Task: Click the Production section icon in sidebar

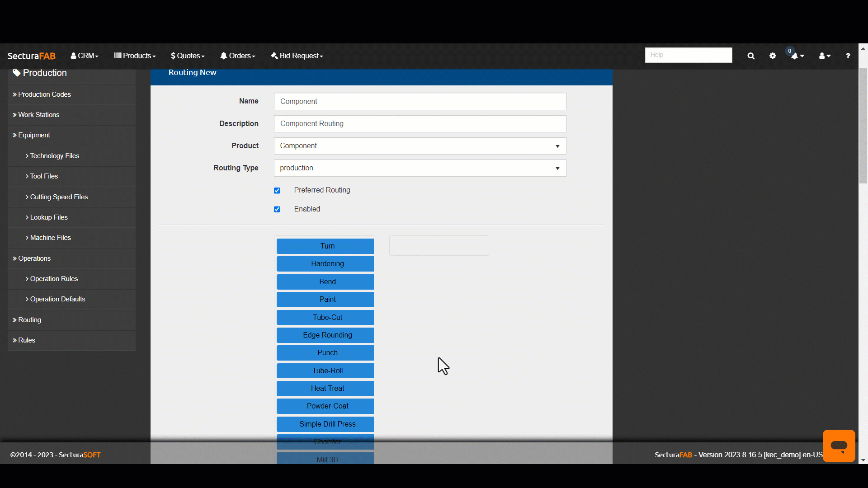Action: (17, 73)
